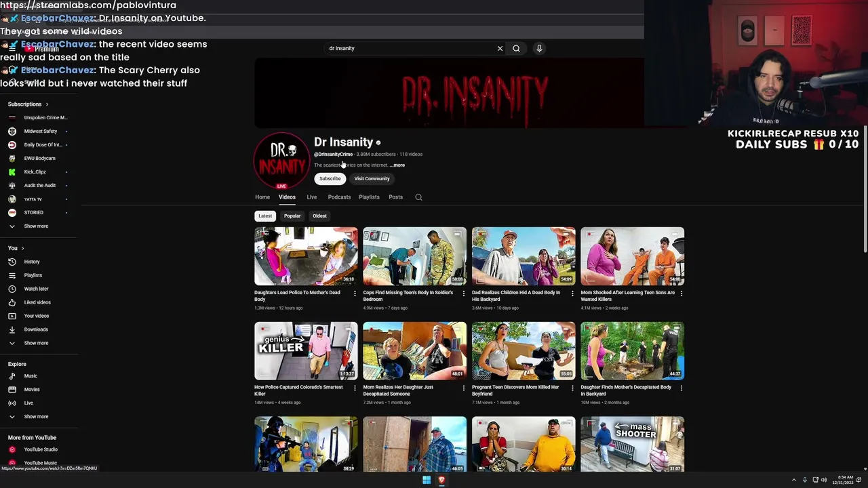Select the Videos tab

point(287,197)
